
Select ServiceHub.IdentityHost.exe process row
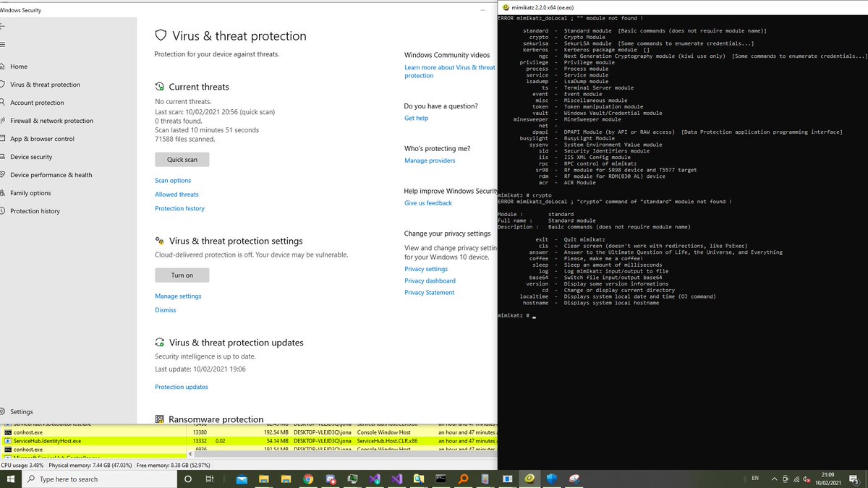249,440
